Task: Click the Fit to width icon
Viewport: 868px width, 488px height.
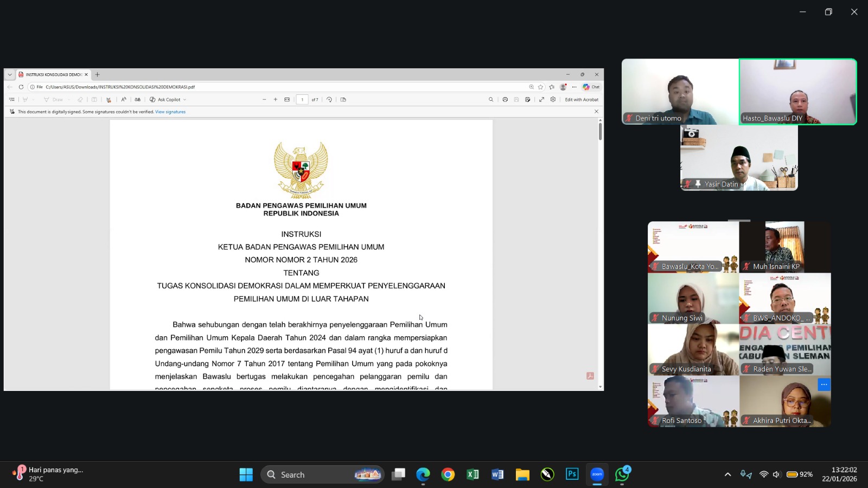Action: pyautogui.click(x=287, y=100)
